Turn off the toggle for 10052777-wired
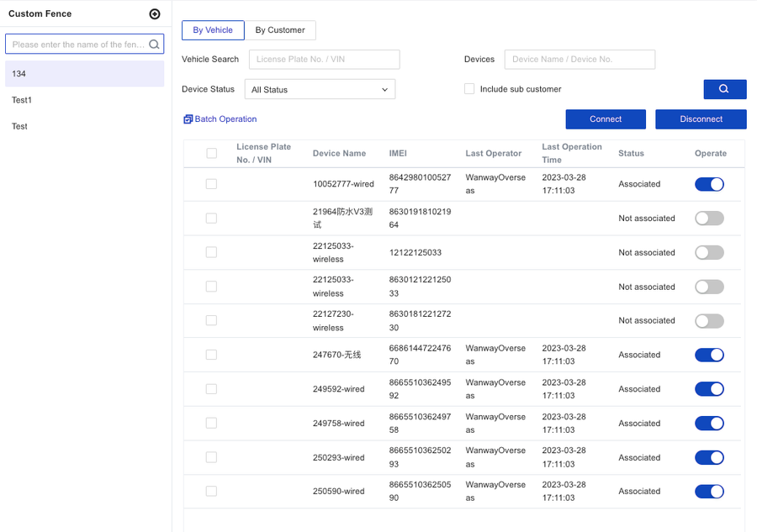 click(x=709, y=184)
